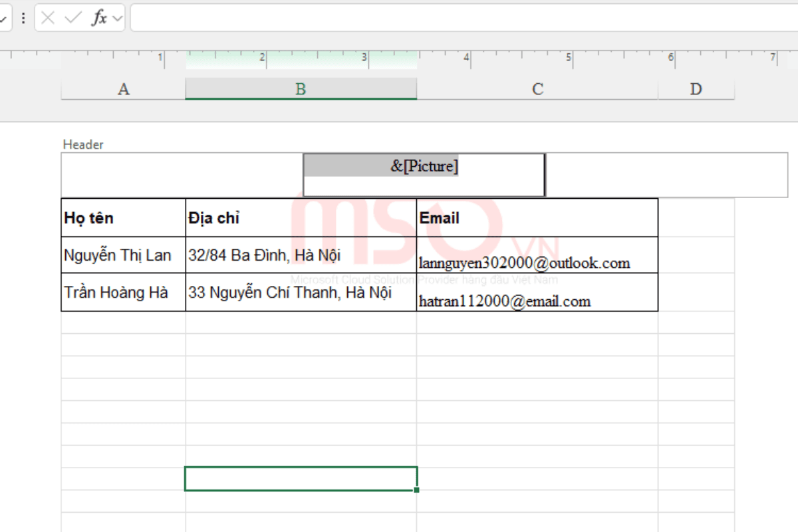798x532 pixels.
Task: Click the Cancel (X) icon in formula bar
Action: [x=47, y=18]
